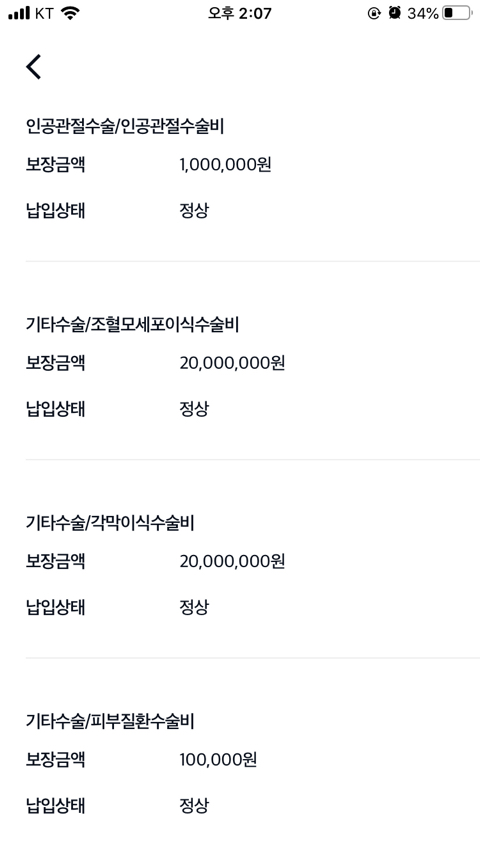This screenshot has height=854, width=480.
Task: Open 인공관절수술/인공관절수술비 coverage item
Action: pos(125,126)
